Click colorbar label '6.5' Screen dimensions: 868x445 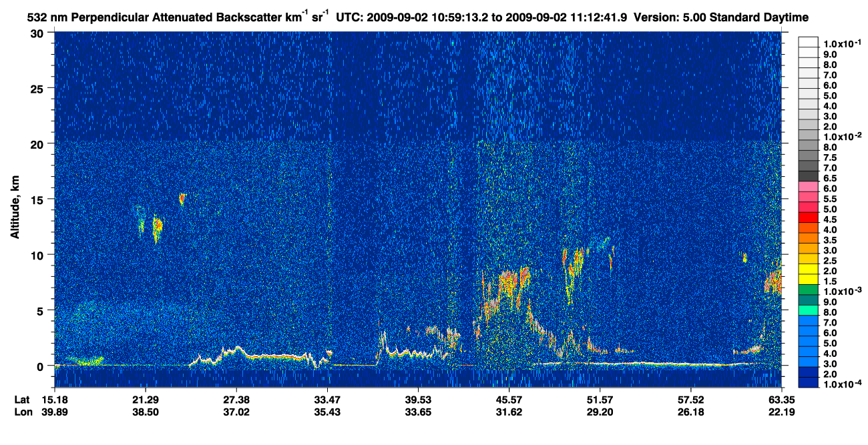click(x=830, y=178)
